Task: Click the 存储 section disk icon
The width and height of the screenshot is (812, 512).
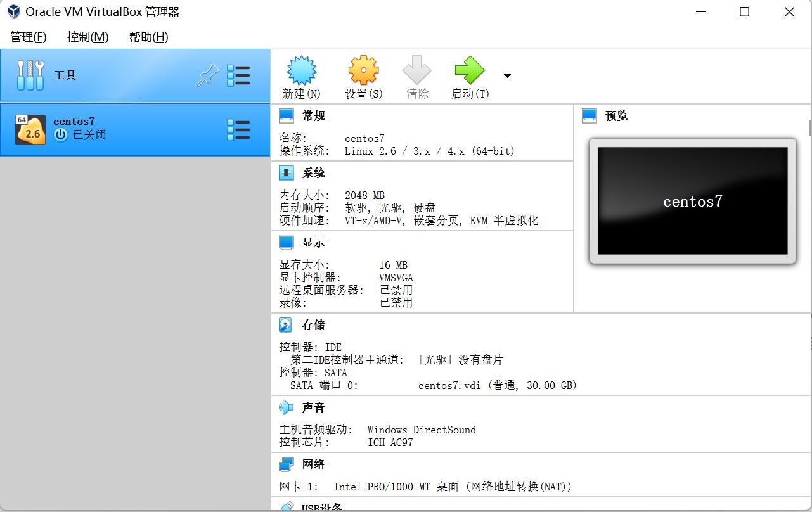Action: coord(286,325)
